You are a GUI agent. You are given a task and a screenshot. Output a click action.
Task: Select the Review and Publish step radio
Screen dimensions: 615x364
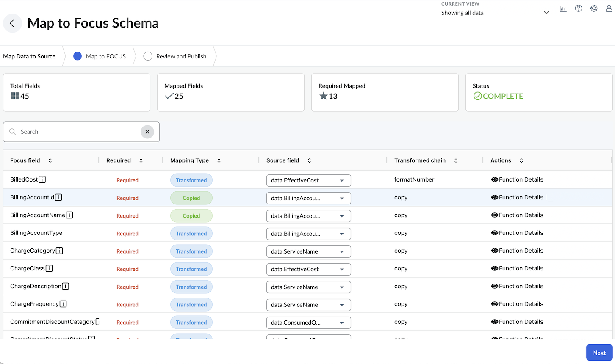[147, 56]
